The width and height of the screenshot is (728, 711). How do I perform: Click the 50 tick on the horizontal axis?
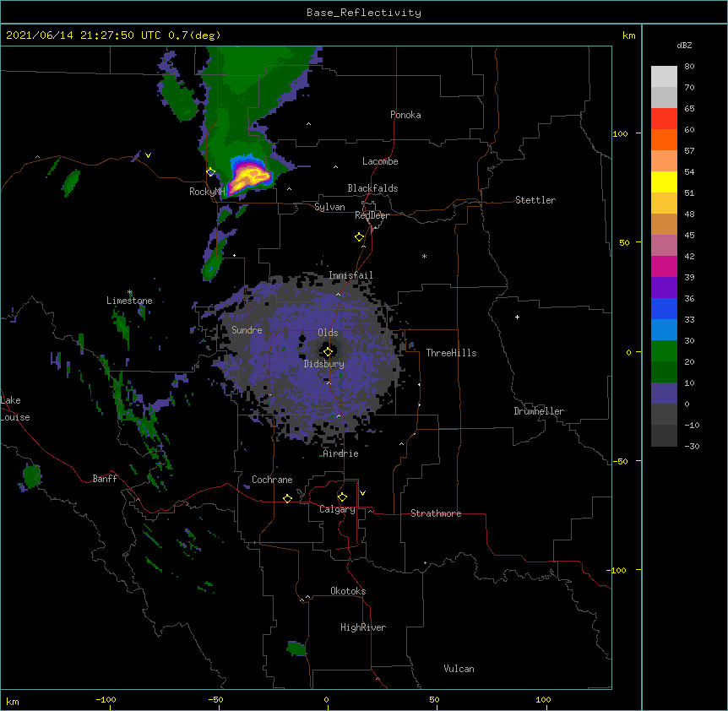[434, 699]
